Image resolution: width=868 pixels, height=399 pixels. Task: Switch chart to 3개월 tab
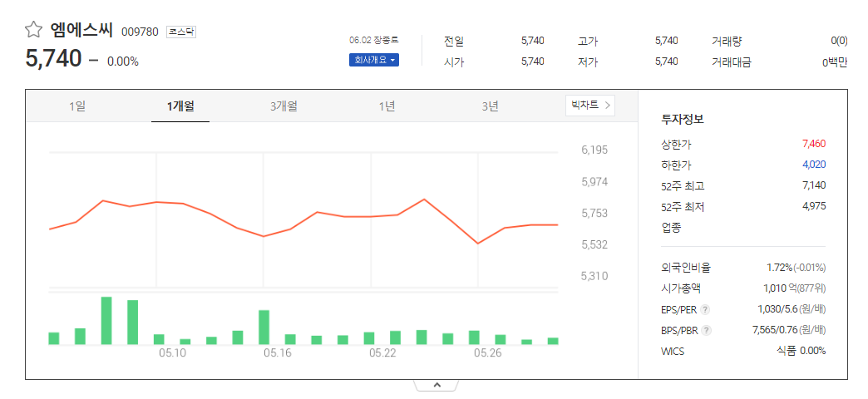coord(284,106)
